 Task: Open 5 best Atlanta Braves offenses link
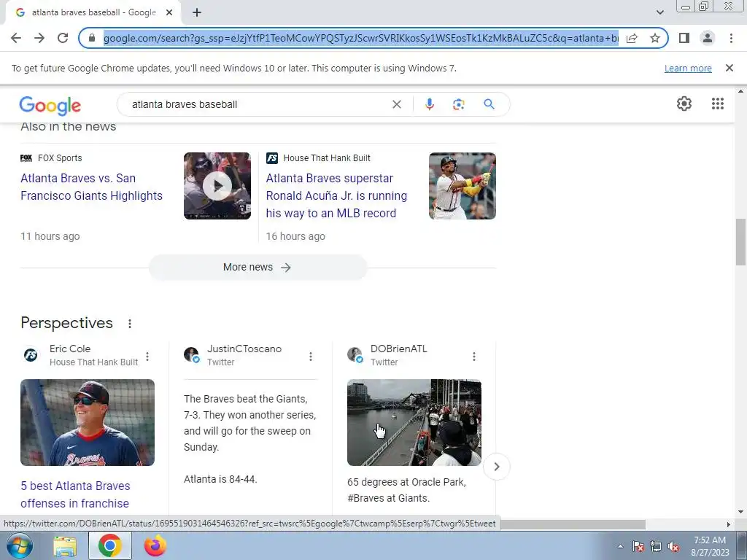75,494
